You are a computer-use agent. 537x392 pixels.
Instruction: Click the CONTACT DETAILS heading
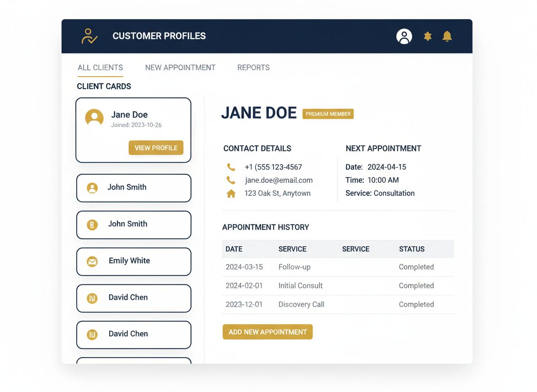[257, 148]
